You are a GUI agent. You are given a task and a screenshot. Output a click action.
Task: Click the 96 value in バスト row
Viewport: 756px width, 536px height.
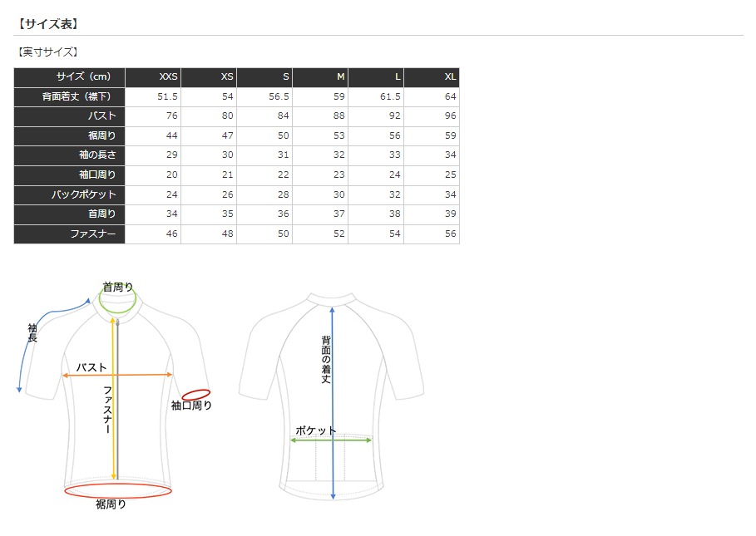tap(450, 116)
